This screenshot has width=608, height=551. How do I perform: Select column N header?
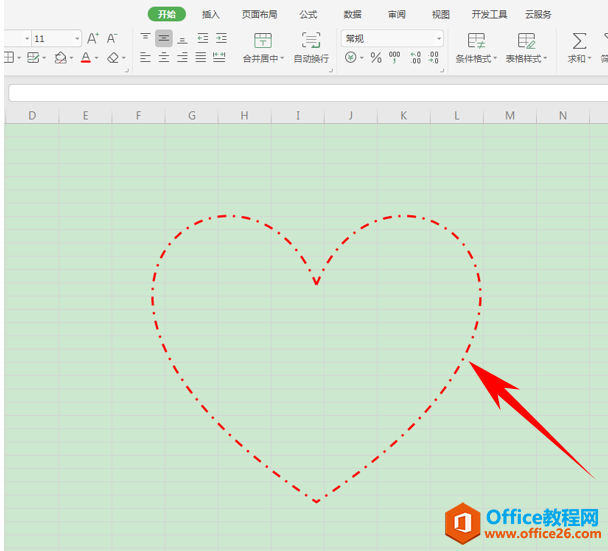coord(563,116)
